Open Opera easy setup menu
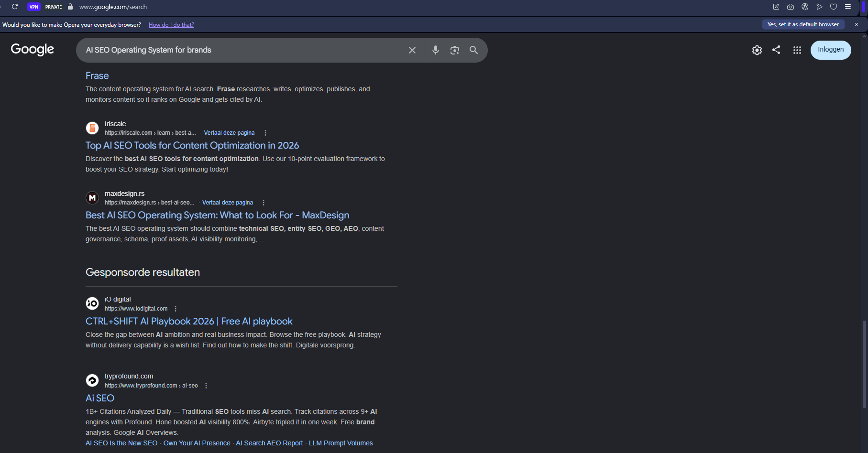The height and width of the screenshot is (453, 868). point(848,7)
